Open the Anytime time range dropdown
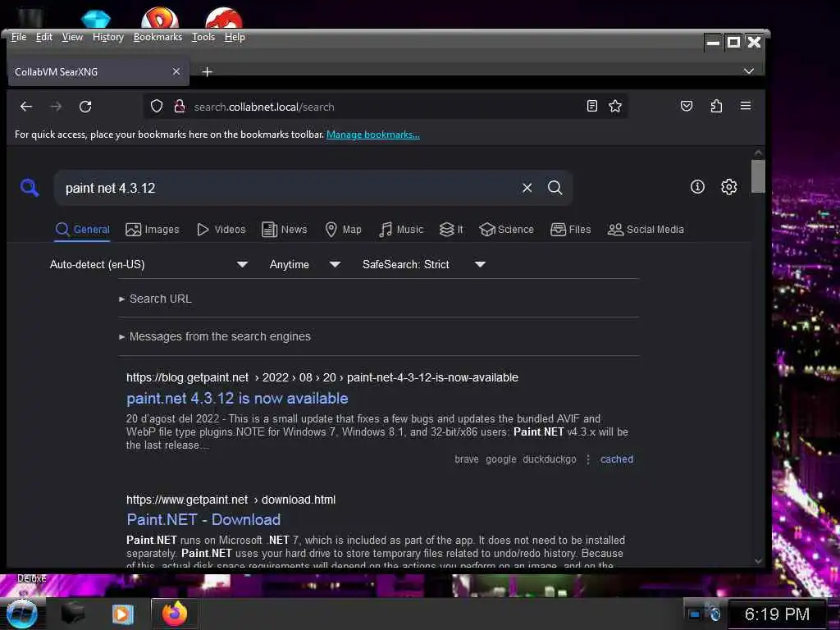 [x=305, y=264]
